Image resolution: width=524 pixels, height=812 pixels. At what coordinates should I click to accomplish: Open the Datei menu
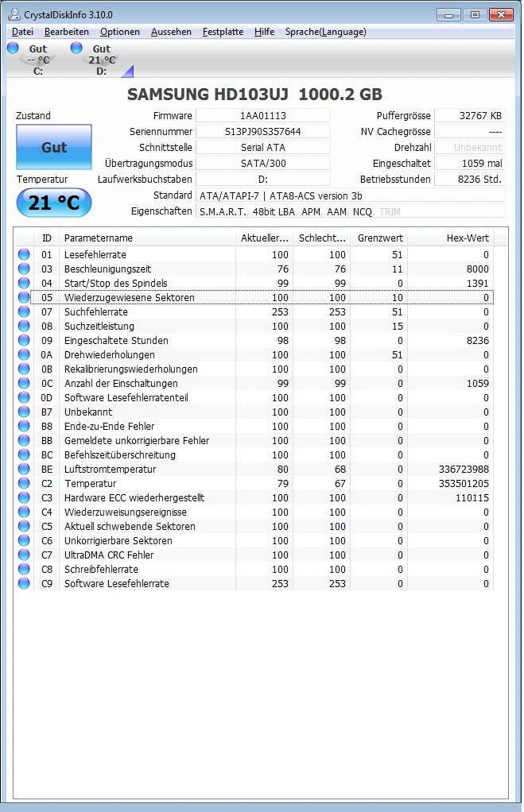tap(22, 32)
